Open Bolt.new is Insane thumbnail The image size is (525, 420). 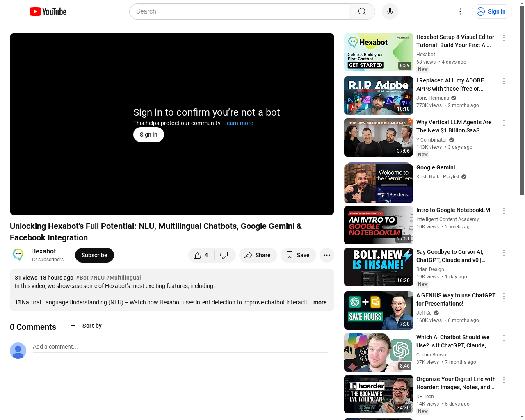click(379, 267)
